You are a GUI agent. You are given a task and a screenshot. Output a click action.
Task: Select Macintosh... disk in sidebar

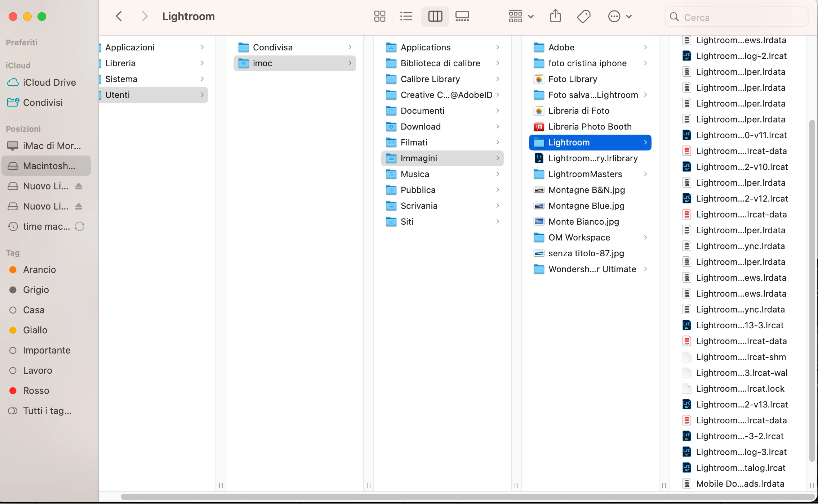49,166
